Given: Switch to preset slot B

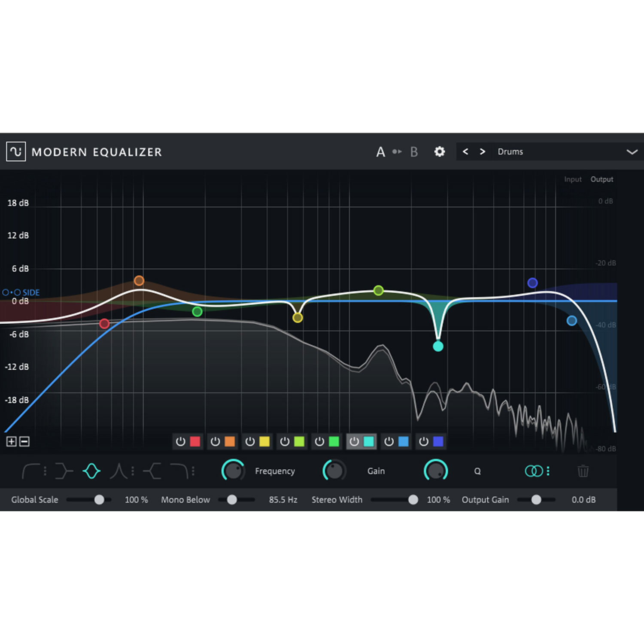Looking at the screenshot, I should pos(413,152).
